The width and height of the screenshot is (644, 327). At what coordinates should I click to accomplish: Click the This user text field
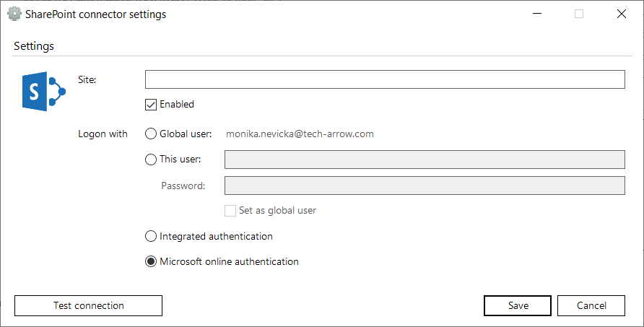(425, 160)
